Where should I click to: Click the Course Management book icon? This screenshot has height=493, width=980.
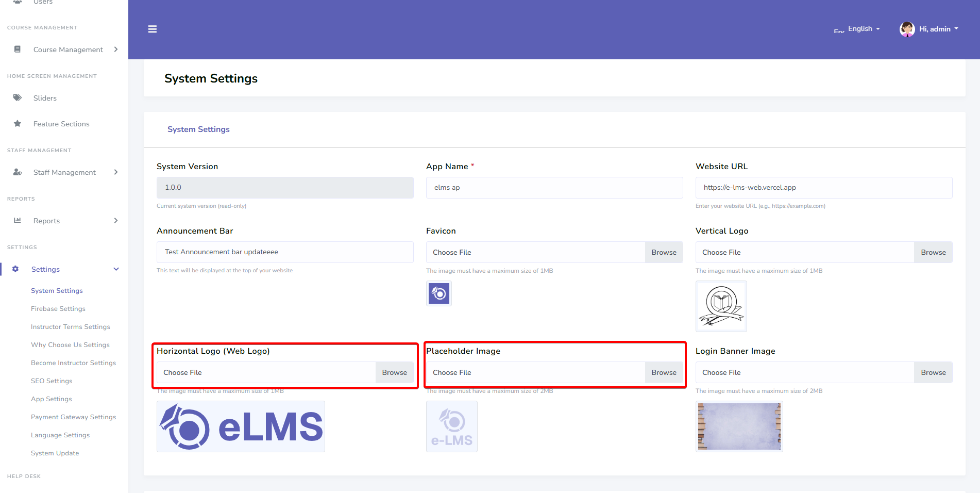pyautogui.click(x=18, y=50)
